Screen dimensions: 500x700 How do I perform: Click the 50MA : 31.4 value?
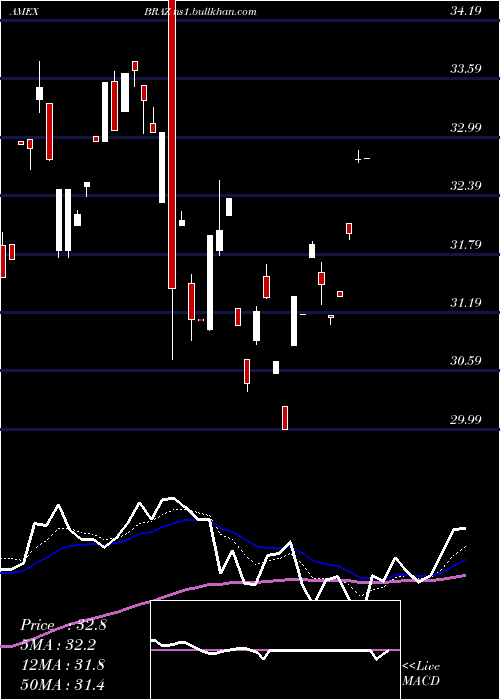pos(63,684)
